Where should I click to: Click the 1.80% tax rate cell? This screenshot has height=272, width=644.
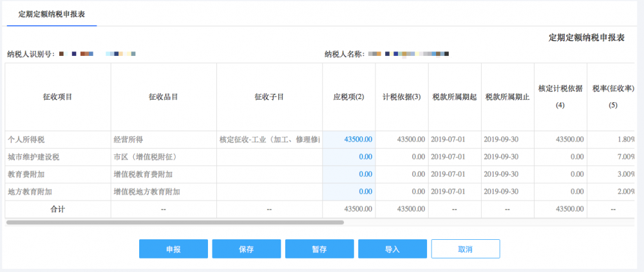pyautogui.click(x=612, y=140)
